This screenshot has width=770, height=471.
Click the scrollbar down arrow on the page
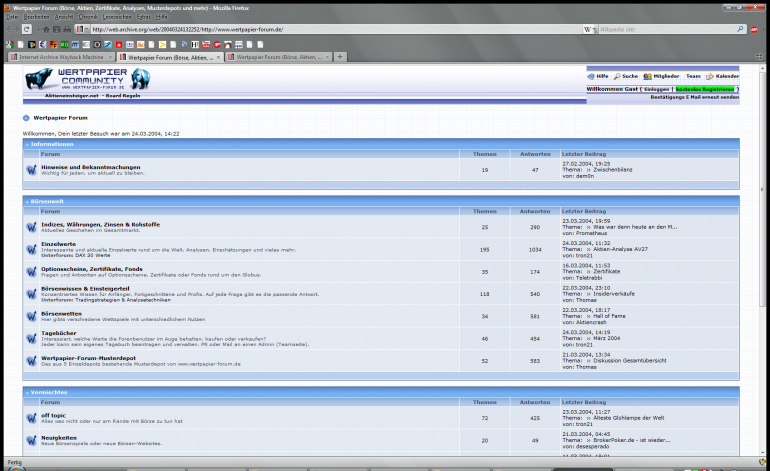click(762, 453)
